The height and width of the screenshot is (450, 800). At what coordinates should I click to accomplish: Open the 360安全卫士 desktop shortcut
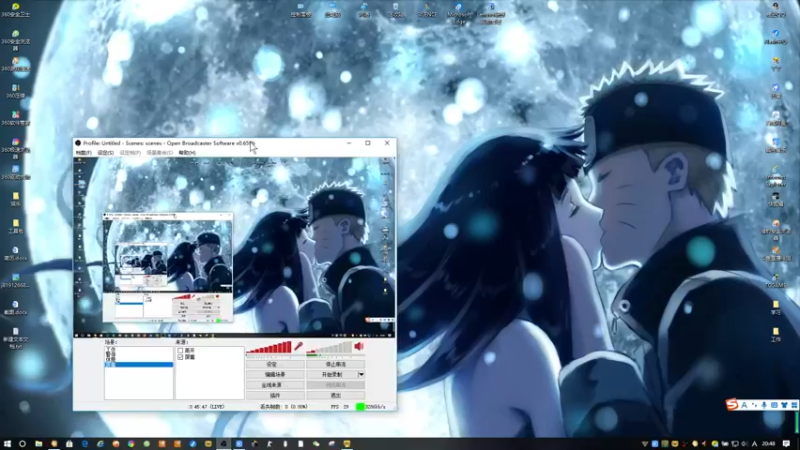point(15,10)
